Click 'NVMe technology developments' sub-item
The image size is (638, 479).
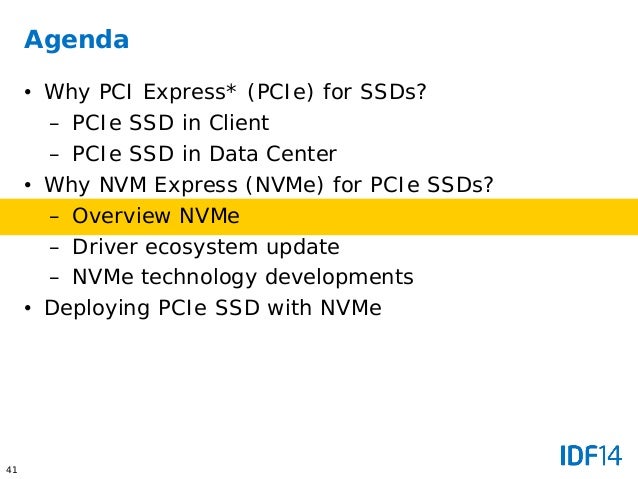tap(243, 278)
